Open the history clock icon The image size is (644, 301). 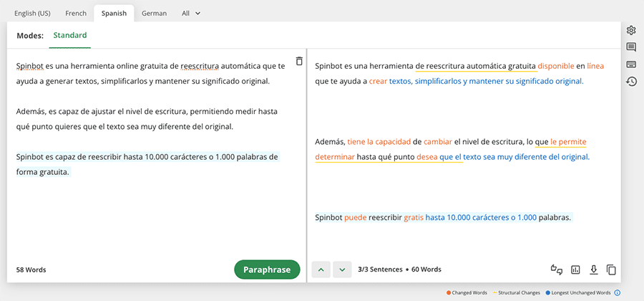pos(631,82)
